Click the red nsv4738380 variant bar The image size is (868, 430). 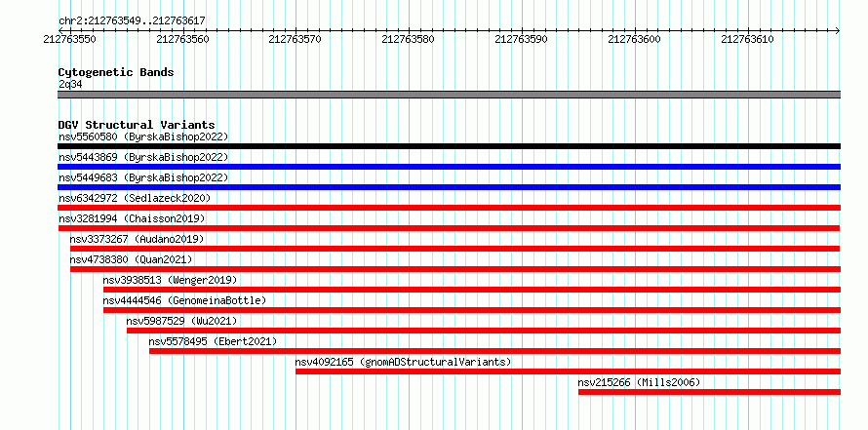pyautogui.click(x=455, y=269)
